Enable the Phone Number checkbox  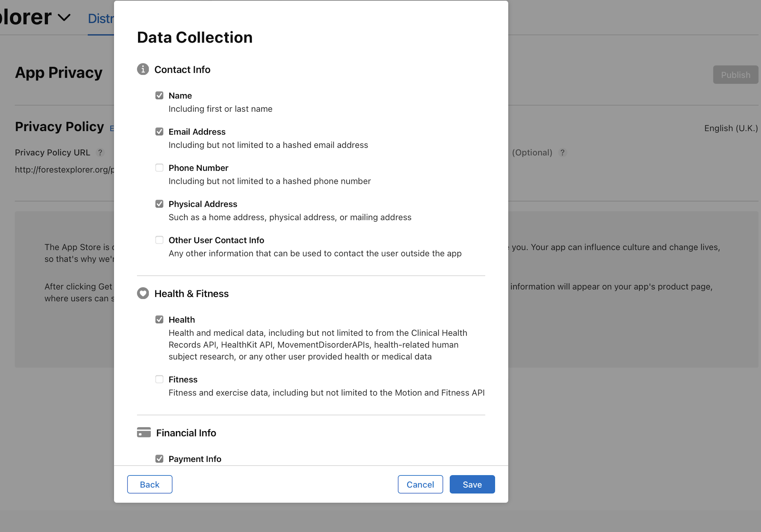point(159,168)
